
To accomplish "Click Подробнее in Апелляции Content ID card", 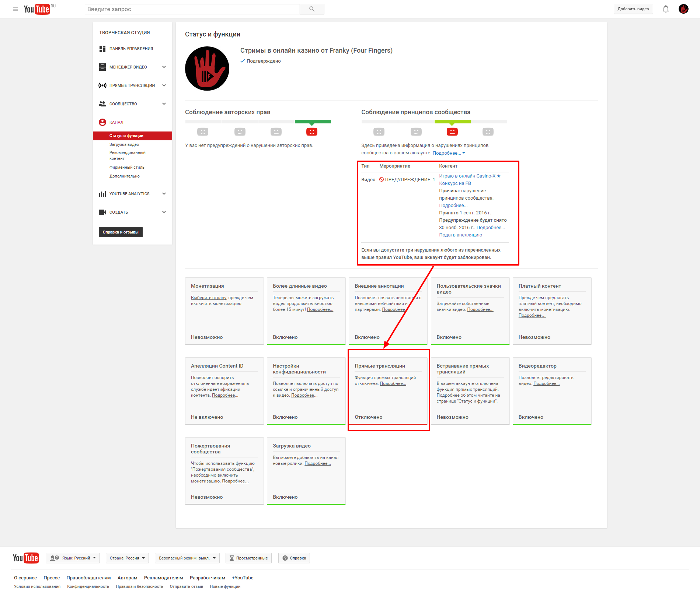I will coord(225,396).
